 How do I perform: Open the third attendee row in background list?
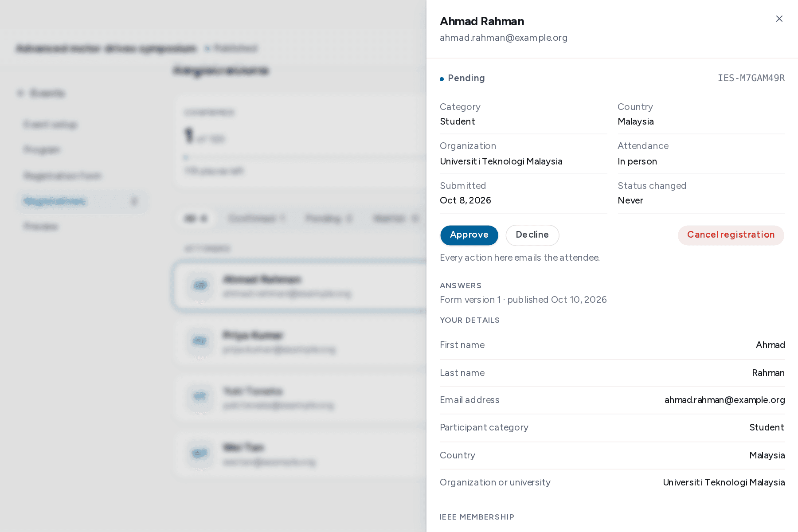pos(300,398)
